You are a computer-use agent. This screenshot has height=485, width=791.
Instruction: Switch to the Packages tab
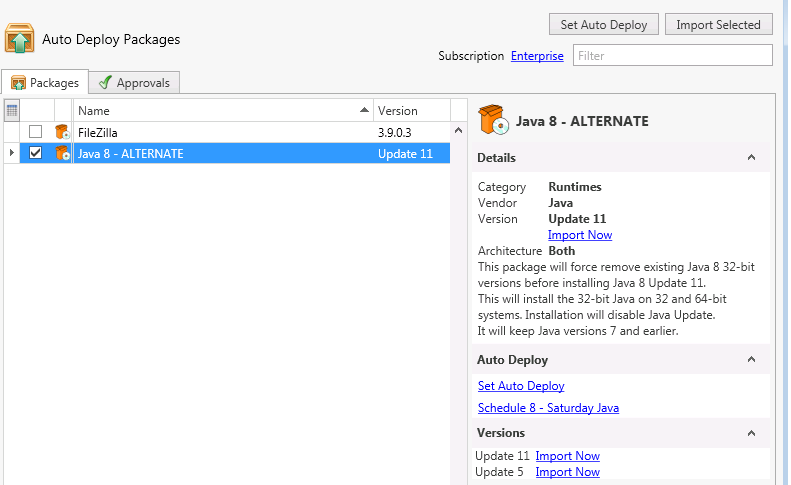[x=45, y=82]
